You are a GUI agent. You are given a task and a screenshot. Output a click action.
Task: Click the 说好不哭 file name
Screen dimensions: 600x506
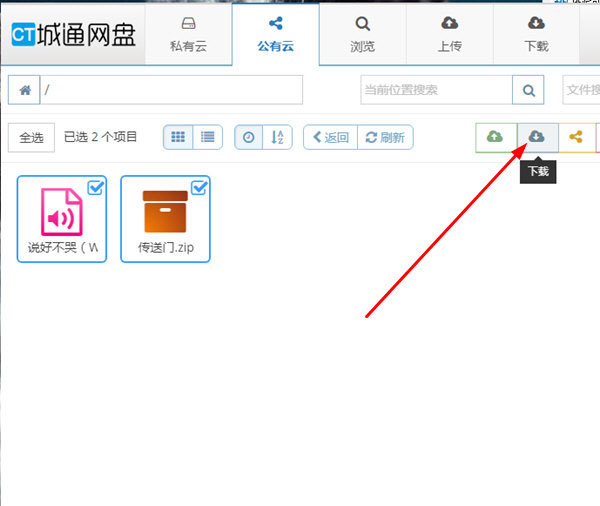click(63, 248)
